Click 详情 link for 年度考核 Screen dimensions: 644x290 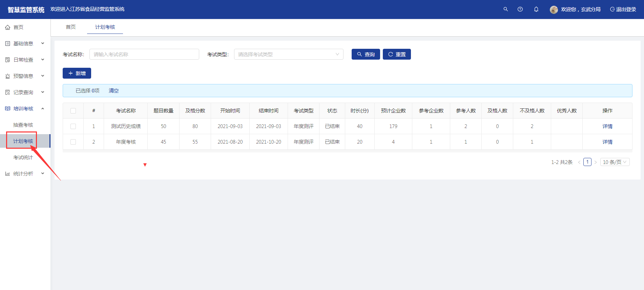tap(607, 142)
